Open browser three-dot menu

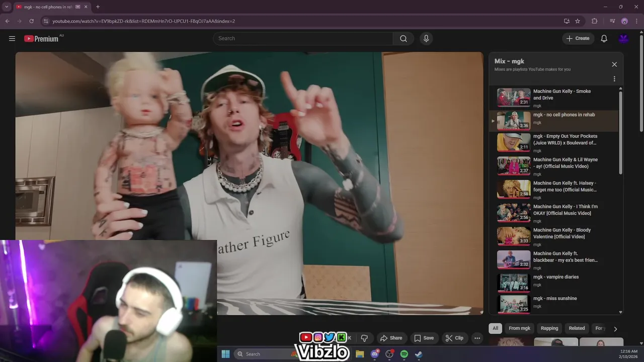[636, 21]
